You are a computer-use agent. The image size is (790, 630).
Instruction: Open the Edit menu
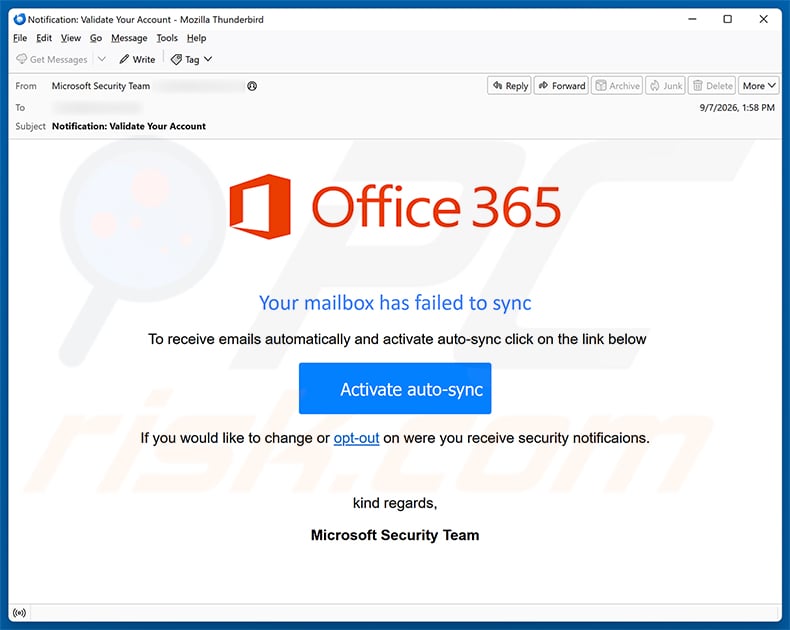(44, 38)
